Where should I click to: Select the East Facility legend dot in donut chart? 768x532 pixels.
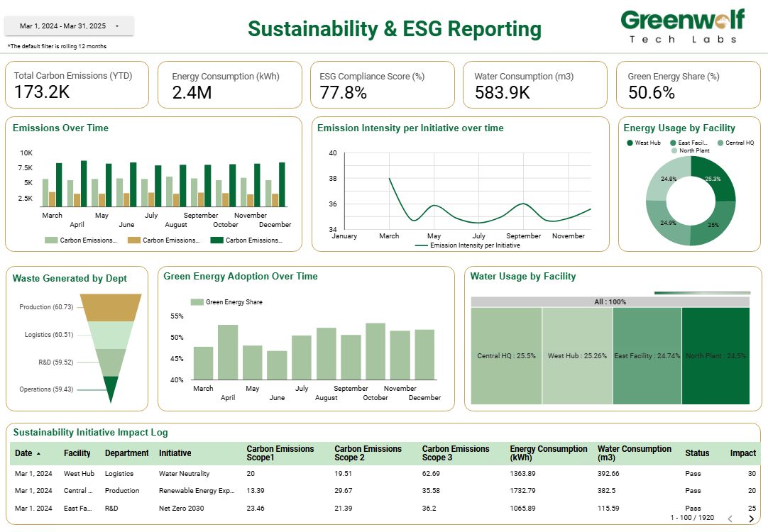click(x=673, y=143)
